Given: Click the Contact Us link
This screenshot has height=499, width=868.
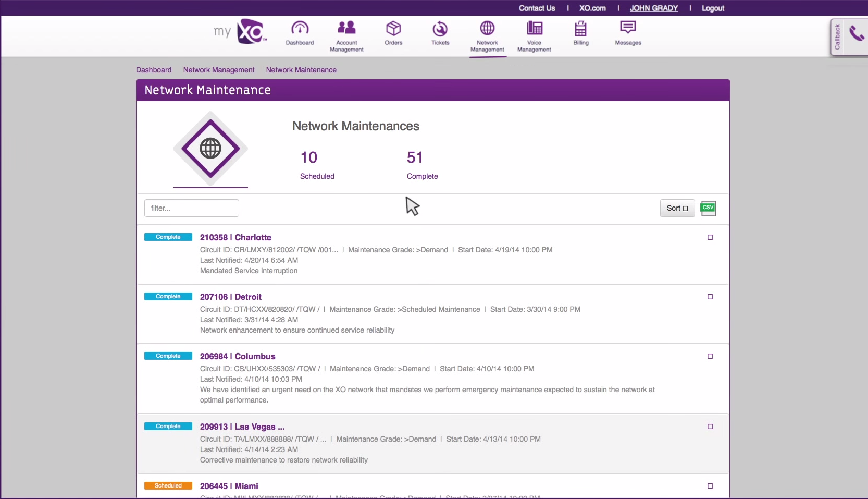Looking at the screenshot, I should [537, 8].
